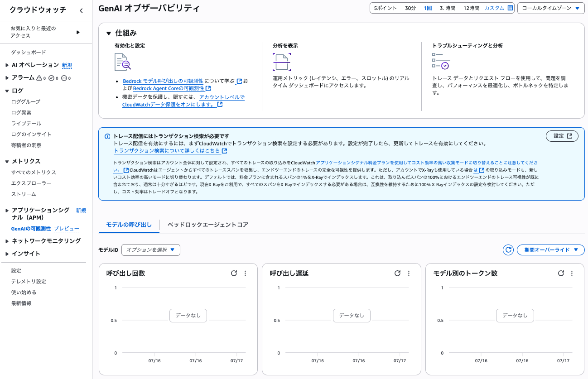Expand the アラーム section
This screenshot has height=379, width=588.
pyautogui.click(x=7, y=78)
